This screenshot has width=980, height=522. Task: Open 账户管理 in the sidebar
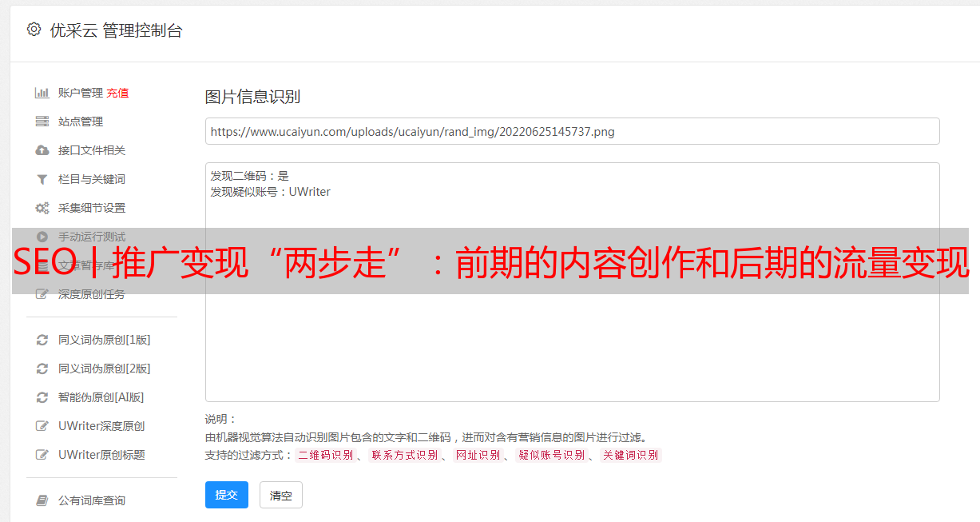pos(81,93)
